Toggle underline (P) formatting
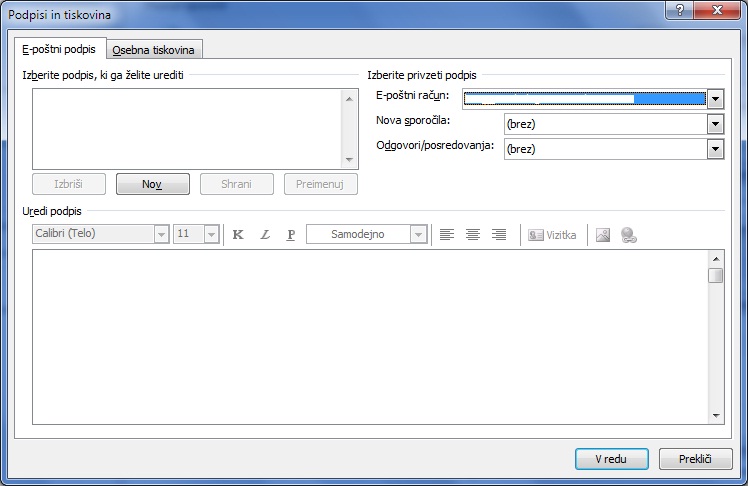 (x=291, y=235)
